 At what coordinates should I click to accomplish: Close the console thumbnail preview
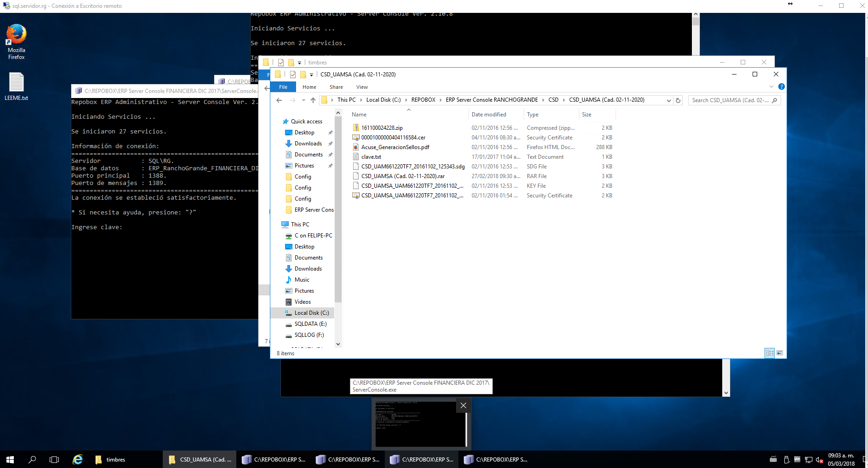coord(463,405)
